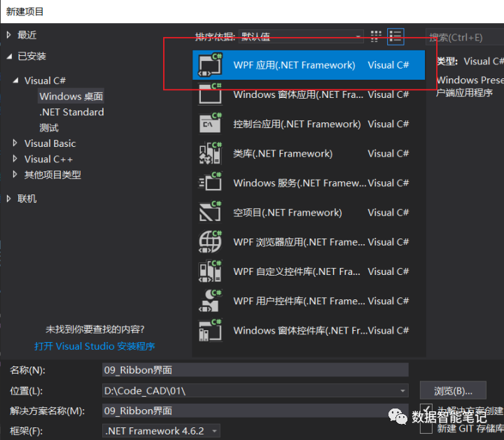Select WPF 用户控件库 row text
This screenshot has width=504, height=440.
click(x=300, y=301)
